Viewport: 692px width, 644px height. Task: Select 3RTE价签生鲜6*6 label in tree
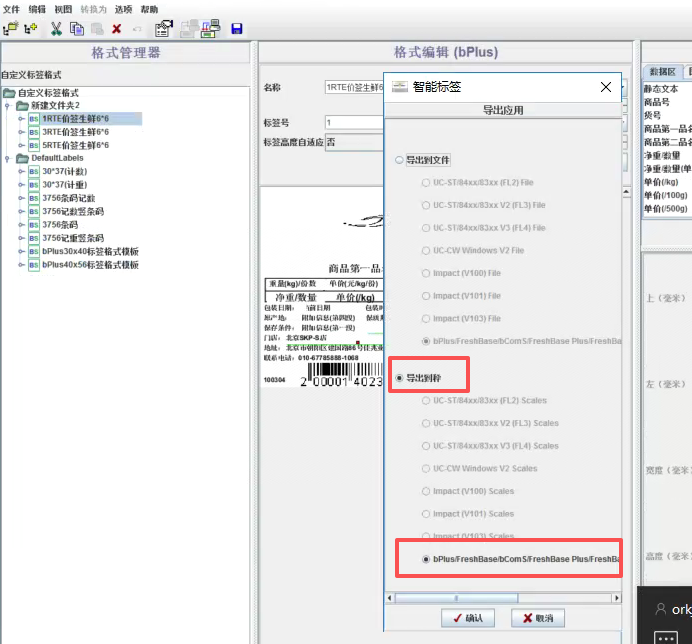pyautogui.click(x=75, y=132)
